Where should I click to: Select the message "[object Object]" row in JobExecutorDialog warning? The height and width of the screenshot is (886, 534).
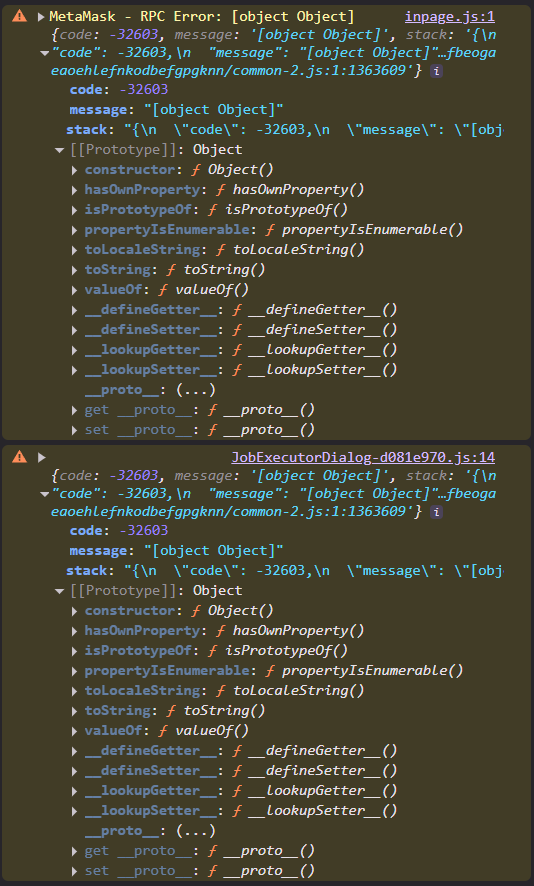coord(176,550)
